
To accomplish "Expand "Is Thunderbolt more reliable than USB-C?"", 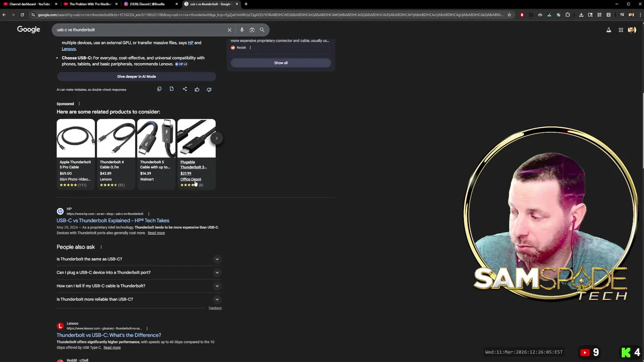I will (x=138, y=299).
